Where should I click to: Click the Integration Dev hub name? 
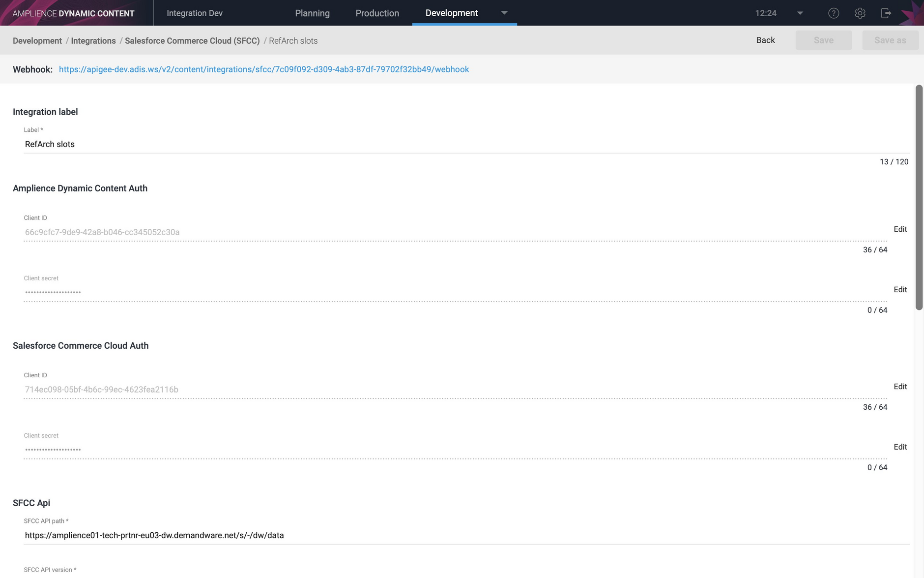pos(195,13)
